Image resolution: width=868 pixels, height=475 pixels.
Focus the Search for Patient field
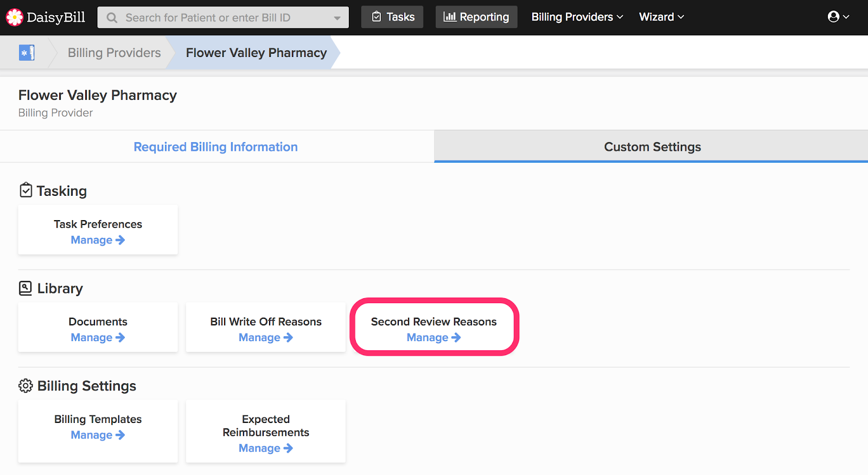223,17
